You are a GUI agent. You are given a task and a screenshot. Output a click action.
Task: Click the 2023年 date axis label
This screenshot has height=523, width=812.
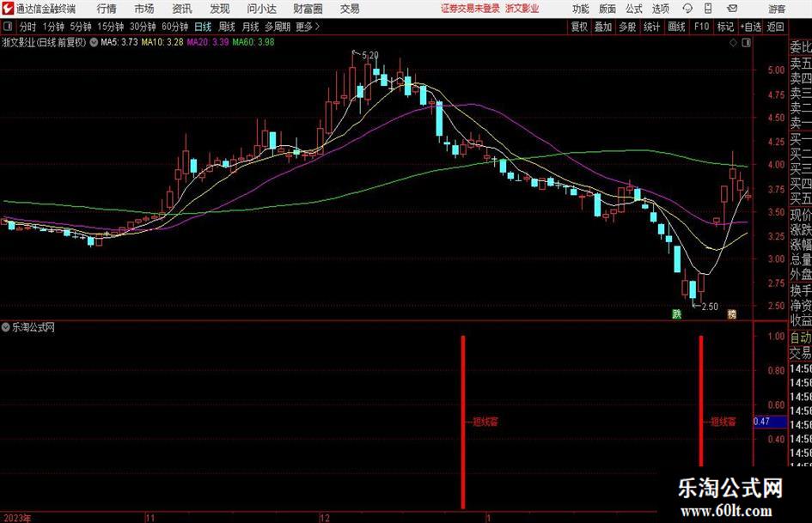[17, 518]
